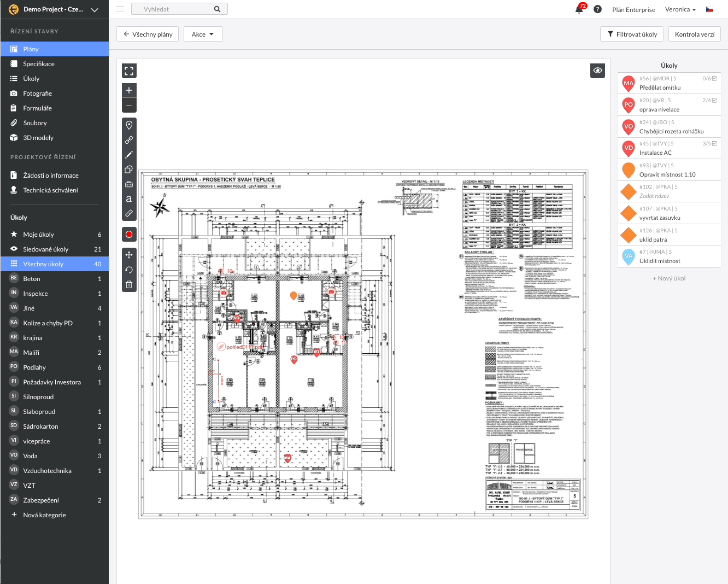
Task: Click the rotate tool icon
Action: pos(129,270)
